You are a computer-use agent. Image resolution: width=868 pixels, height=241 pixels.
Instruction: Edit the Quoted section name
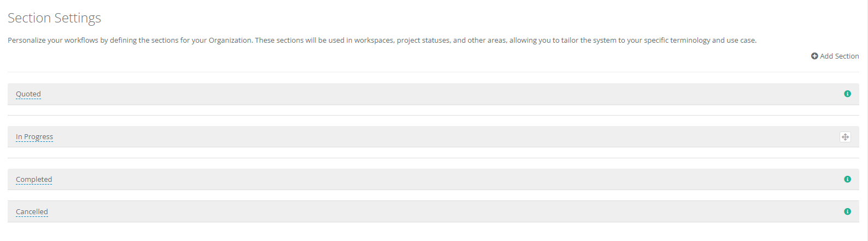click(x=28, y=94)
